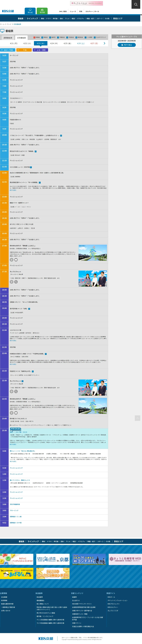This screenshot has width=142, height=644.
Task: Switch to the ラジオ tab
Action: click(x=42, y=11)
